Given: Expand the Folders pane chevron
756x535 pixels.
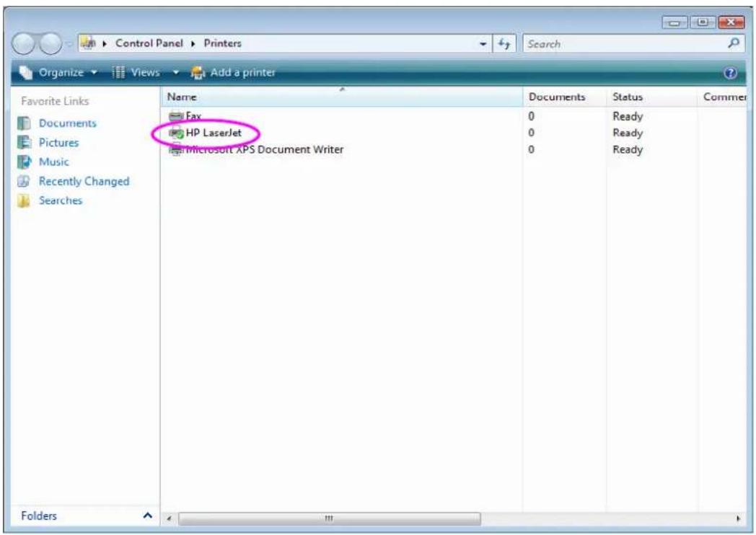Looking at the screenshot, I should [x=148, y=516].
